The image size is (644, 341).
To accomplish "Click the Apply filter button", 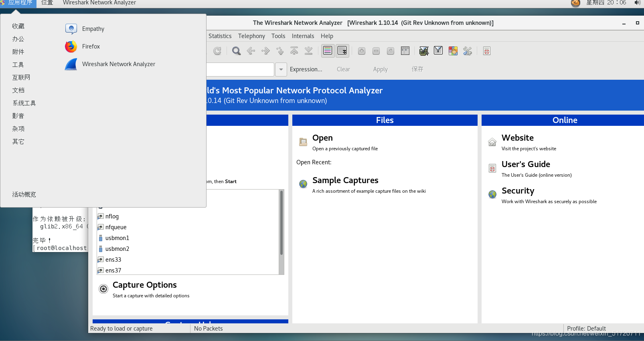I will [x=380, y=69].
